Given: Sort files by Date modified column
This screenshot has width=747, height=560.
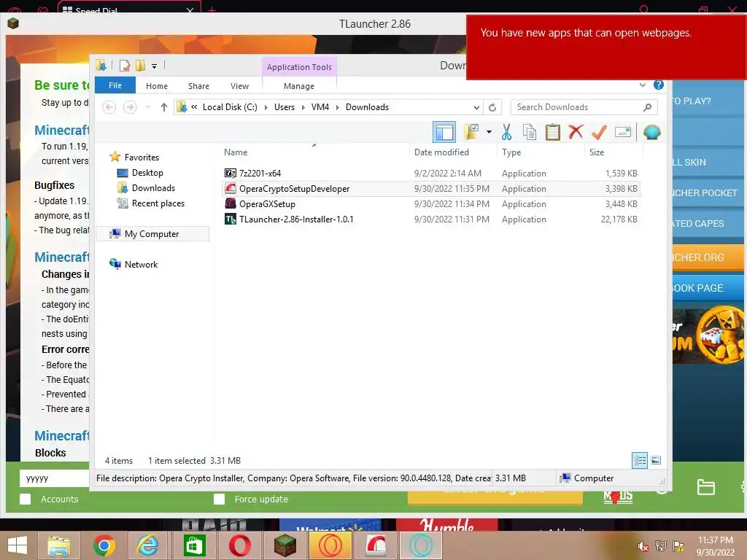Looking at the screenshot, I should coord(452,152).
